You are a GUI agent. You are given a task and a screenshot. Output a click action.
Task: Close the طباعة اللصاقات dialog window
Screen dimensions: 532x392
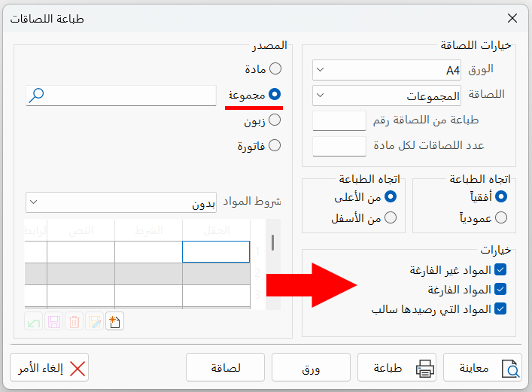point(512,18)
